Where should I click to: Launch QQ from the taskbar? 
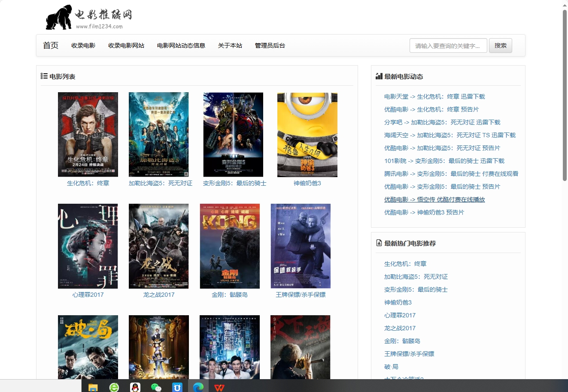135,387
